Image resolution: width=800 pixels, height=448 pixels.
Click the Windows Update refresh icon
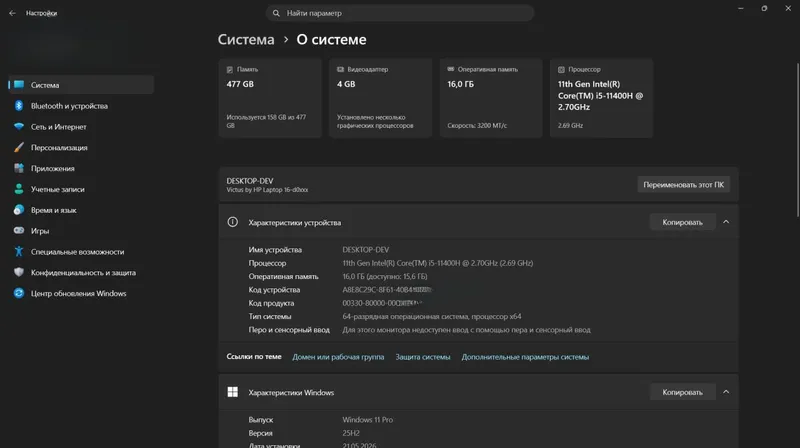point(19,293)
